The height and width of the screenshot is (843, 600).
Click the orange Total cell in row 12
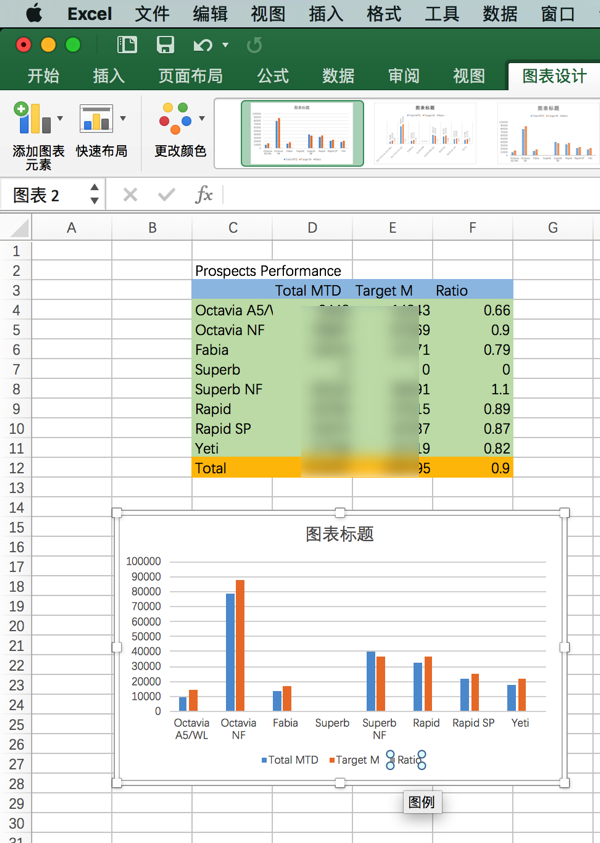click(232, 468)
